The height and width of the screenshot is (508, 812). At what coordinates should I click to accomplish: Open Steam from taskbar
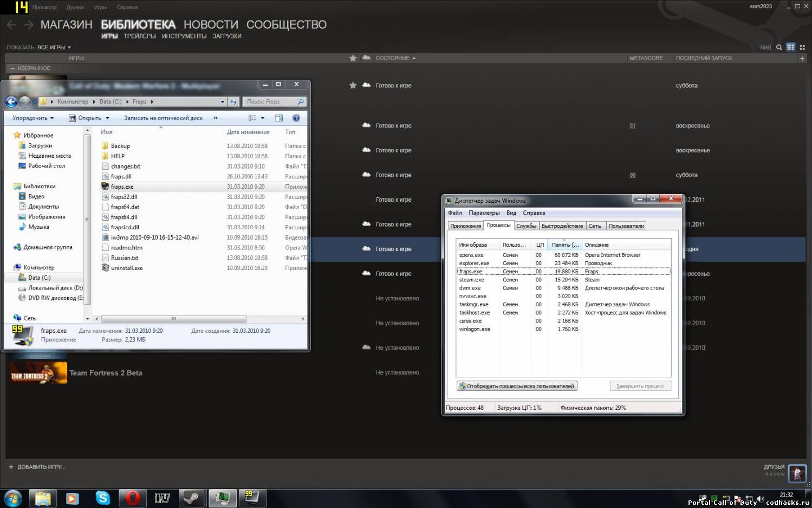pyautogui.click(x=191, y=497)
